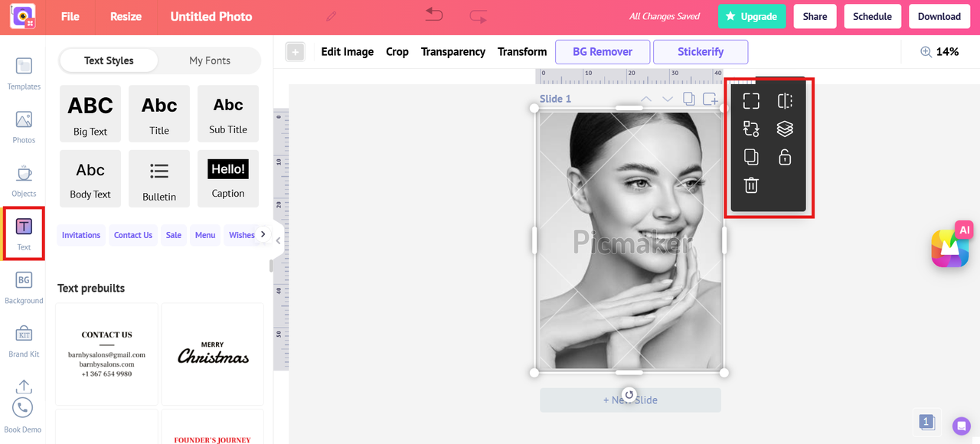980x444 pixels.
Task: Open Transparency settings
Action: coord(453,51)
